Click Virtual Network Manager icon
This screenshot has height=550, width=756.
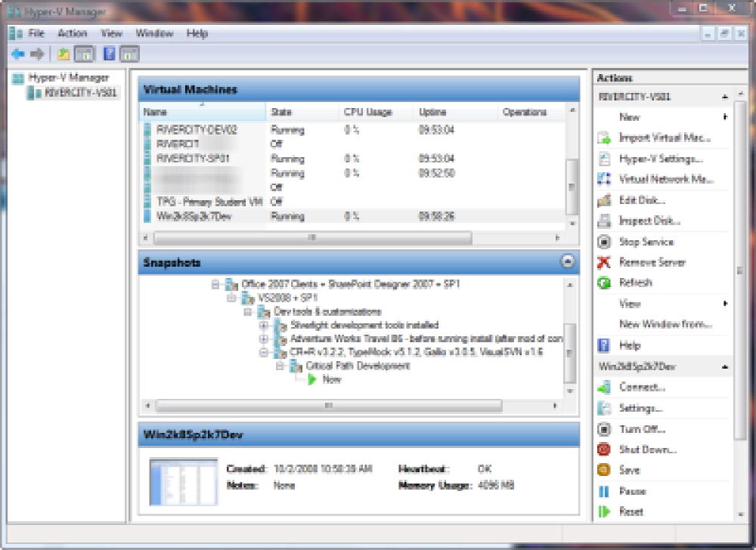(604, 179)
